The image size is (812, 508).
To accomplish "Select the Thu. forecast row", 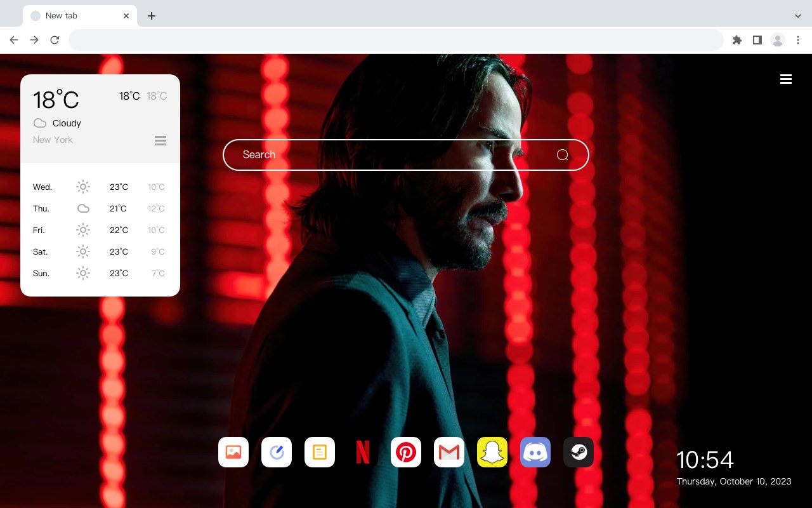I will [x=100, y=208].
